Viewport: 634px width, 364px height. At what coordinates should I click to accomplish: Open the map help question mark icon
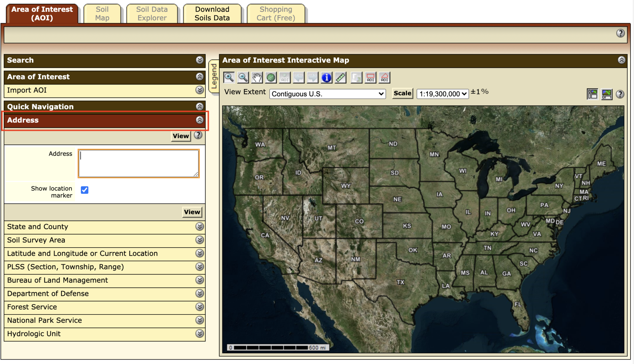pyautogui.click(x=621, y=94)
